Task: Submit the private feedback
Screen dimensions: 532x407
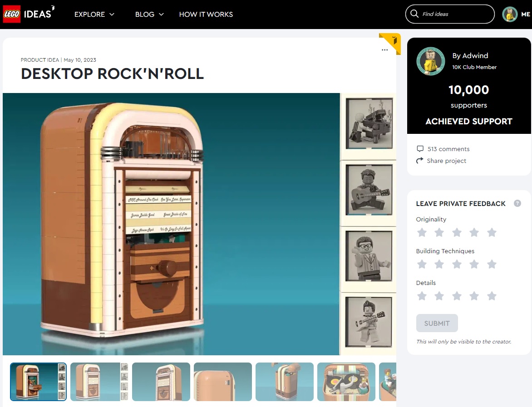Action: [437, 323]
